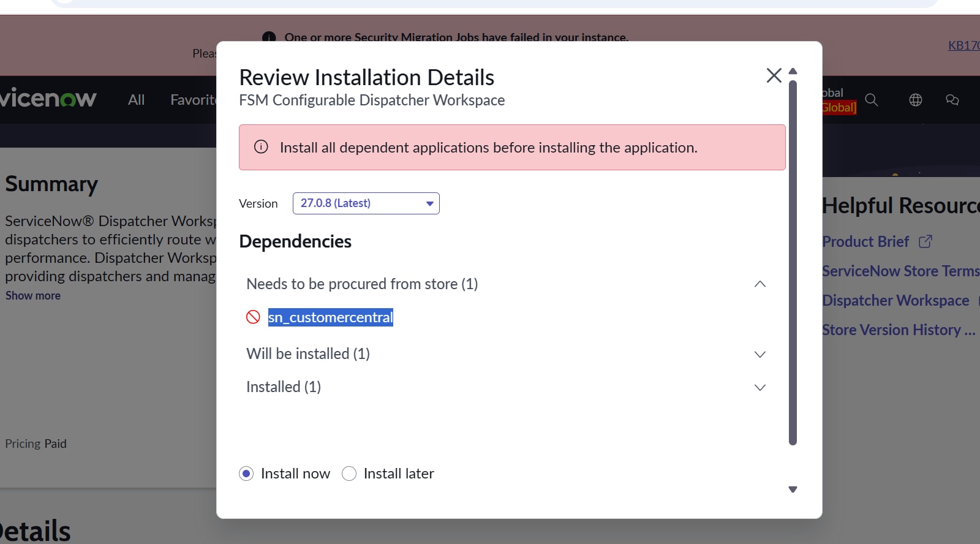Open the Product Brief link
Viewport: 980px width, 544px height.
tap(865, 241)
